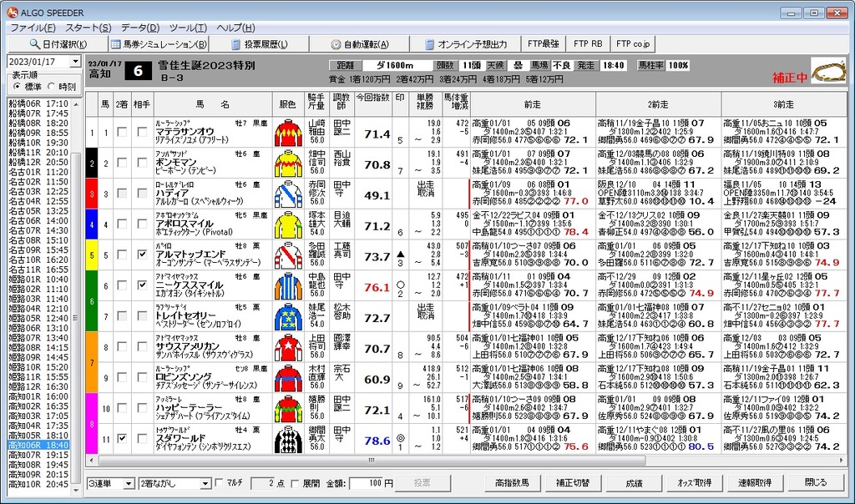The width and height of the screenshot is (855, 504).
Task: Open データ menu
Action: point(140,28)
